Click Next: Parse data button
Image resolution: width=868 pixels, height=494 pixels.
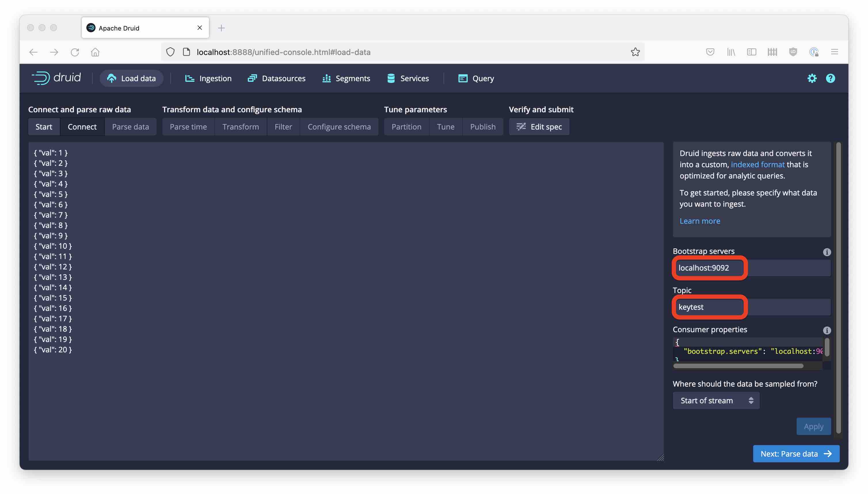pos(796,454)
